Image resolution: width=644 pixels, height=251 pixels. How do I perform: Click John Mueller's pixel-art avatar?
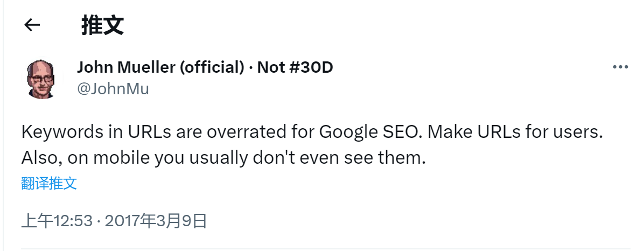click(x=41, y=79)
